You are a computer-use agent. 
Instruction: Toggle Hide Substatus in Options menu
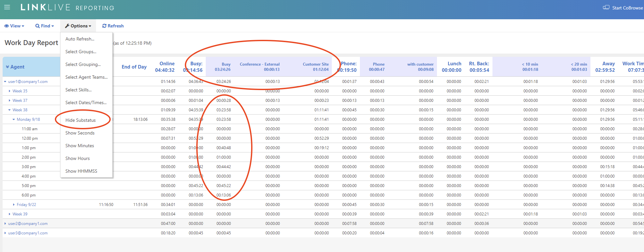pos(80,120)
